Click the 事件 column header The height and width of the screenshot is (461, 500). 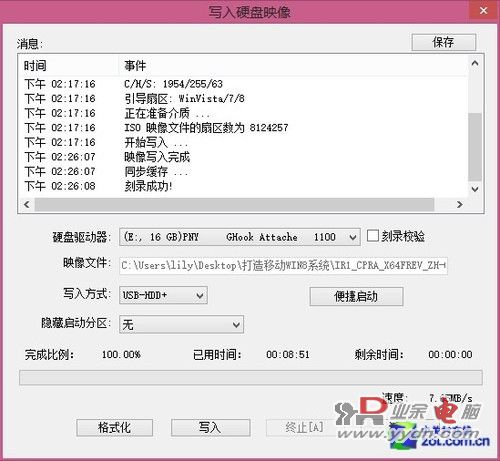click(x=293, y=66)
